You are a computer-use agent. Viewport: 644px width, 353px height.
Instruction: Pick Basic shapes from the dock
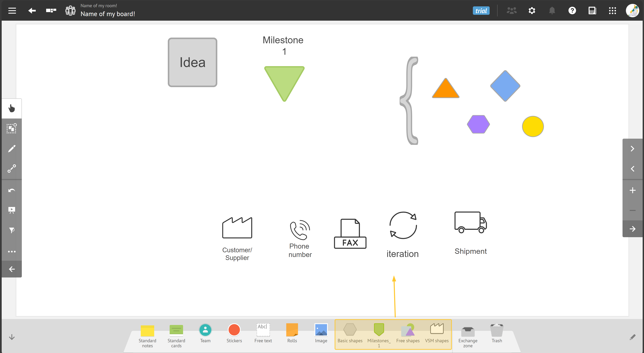[x=350, y=333]
